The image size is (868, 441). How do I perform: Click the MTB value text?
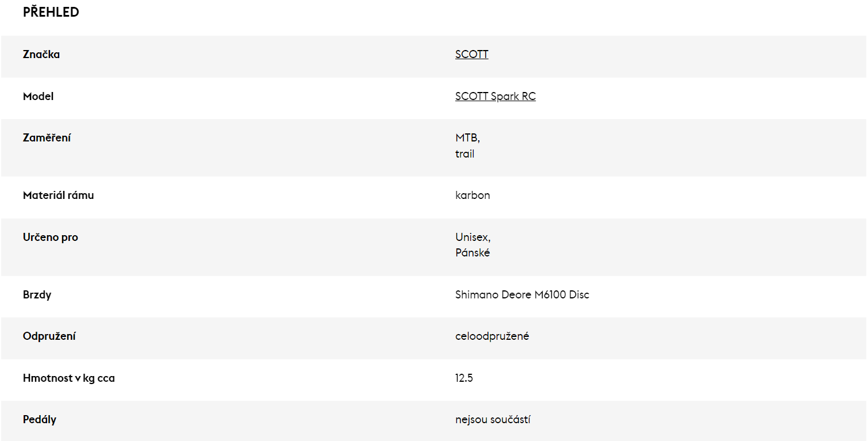coord(467,139)
